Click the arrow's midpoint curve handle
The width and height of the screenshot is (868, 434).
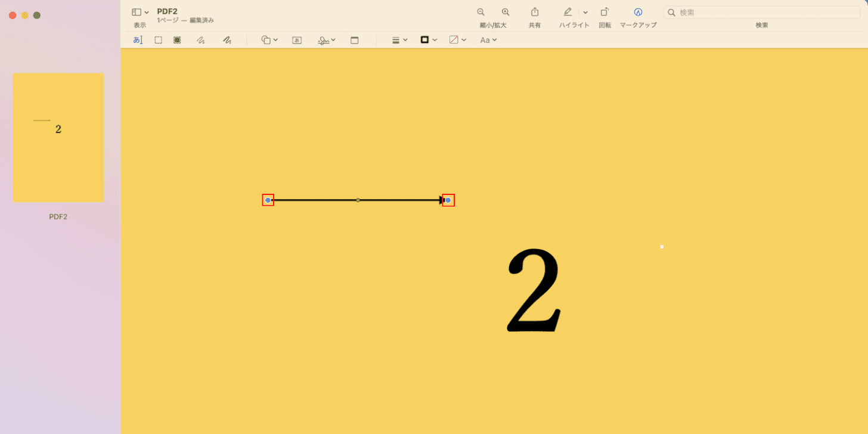358,200
